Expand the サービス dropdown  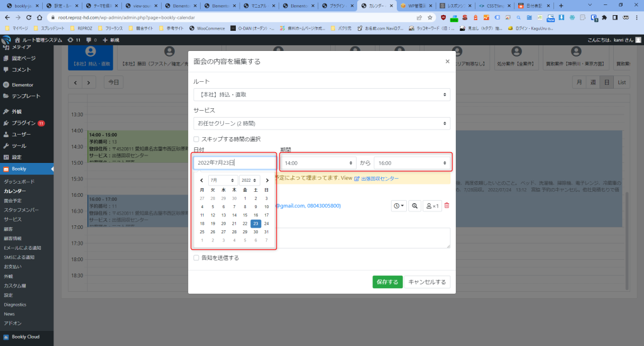click(321, 123)
